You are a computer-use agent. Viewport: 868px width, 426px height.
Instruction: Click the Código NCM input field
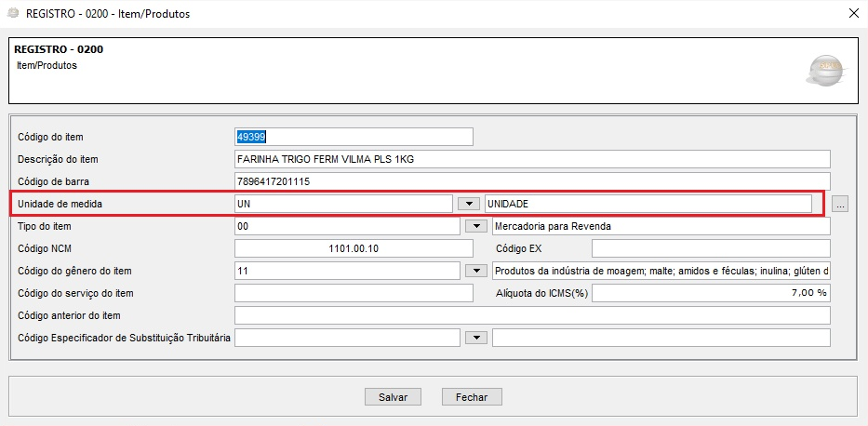(354, 248)
